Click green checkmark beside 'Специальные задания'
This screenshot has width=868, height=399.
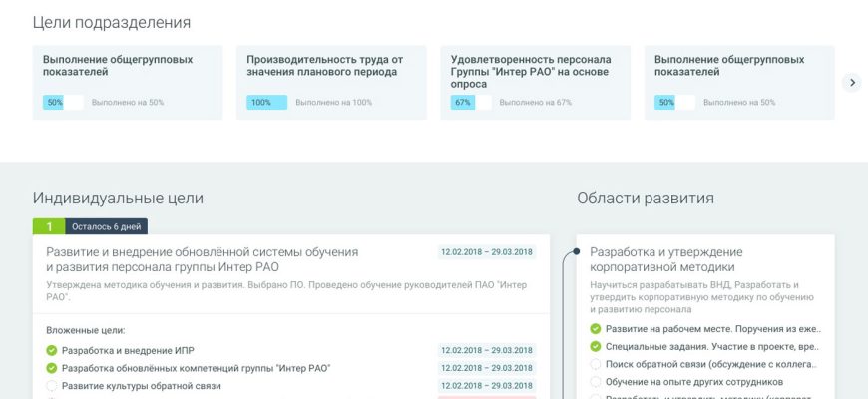click(596, 346)
